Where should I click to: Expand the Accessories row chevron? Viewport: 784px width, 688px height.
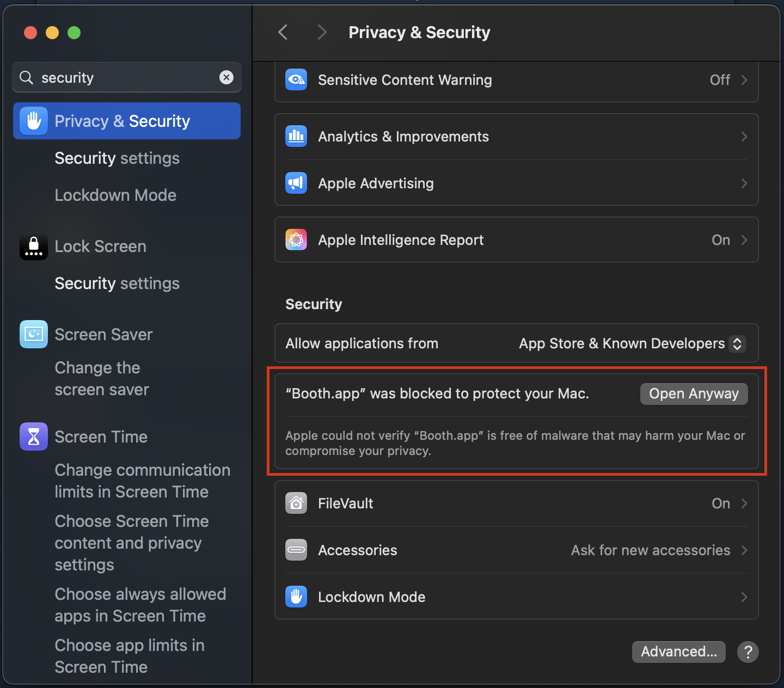[x=744, y=550]
